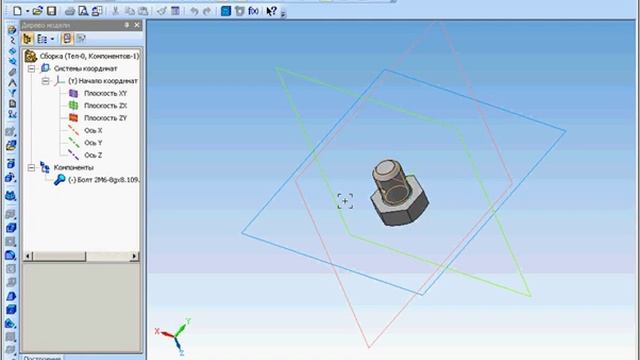Toggle the highlighted tree view mode button
Screen dimensions: 640x360
click(67, 39)
